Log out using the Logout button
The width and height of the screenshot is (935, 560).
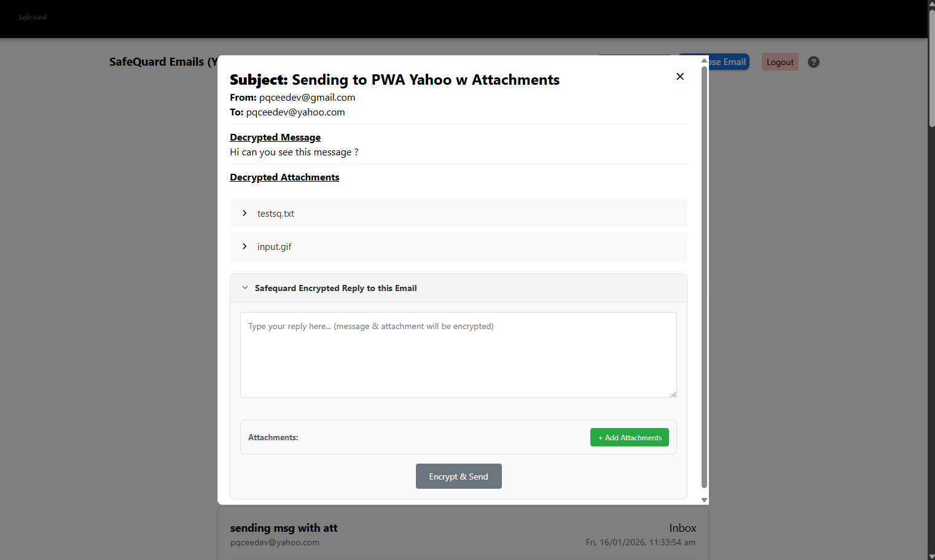point(780,62)
